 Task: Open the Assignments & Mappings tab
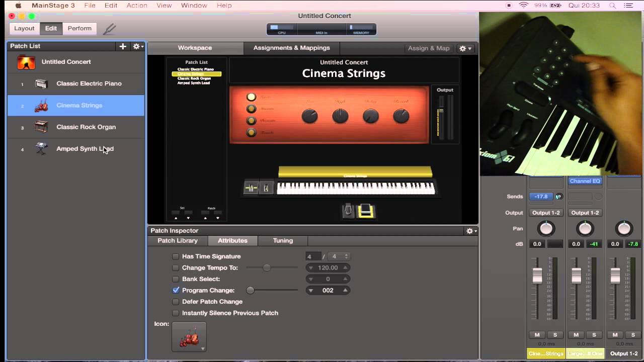(292, 48)
